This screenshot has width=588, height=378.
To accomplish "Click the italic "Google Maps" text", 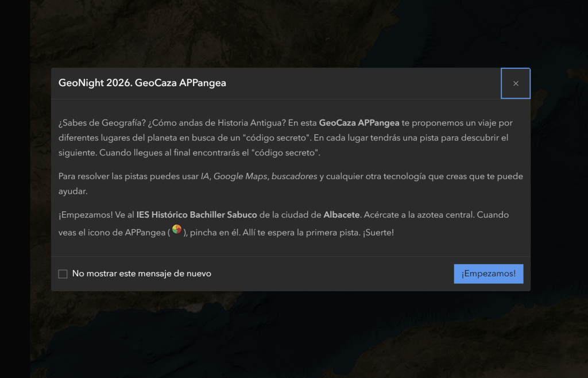I will point(241,176).
